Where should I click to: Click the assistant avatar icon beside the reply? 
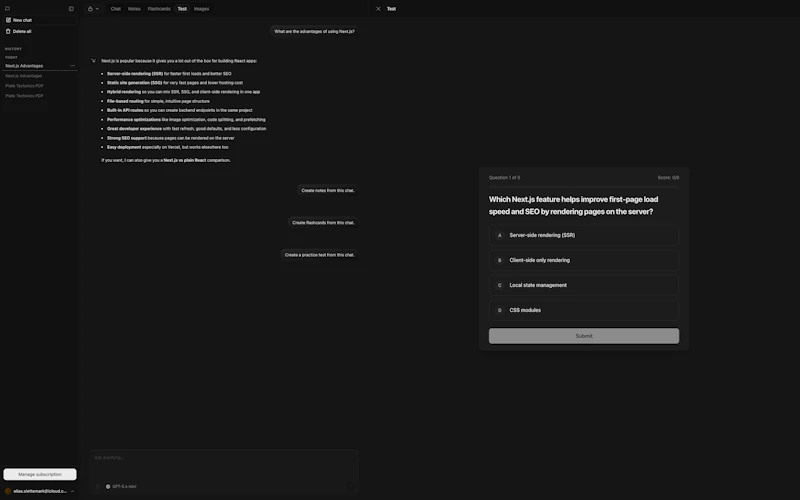click(93, 61)
